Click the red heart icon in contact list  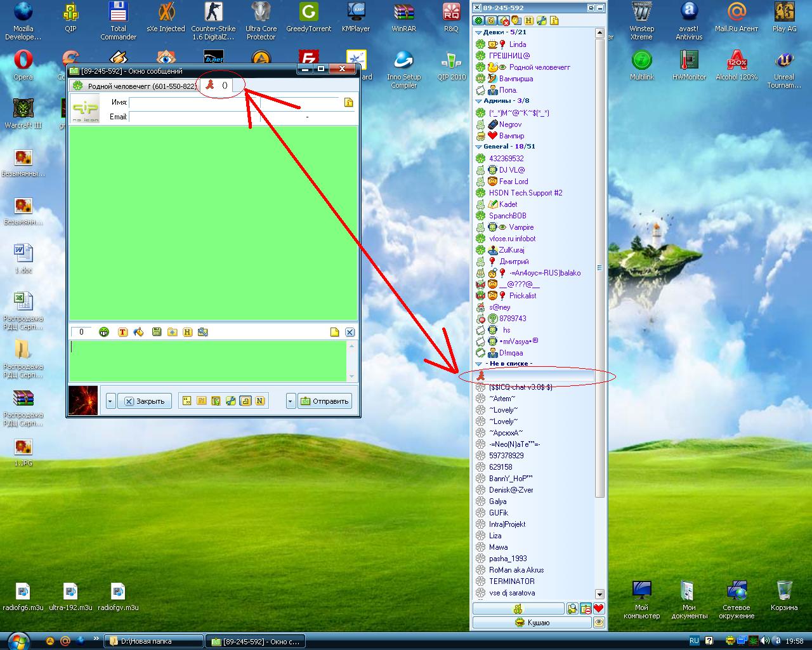(x=598, y=609)
